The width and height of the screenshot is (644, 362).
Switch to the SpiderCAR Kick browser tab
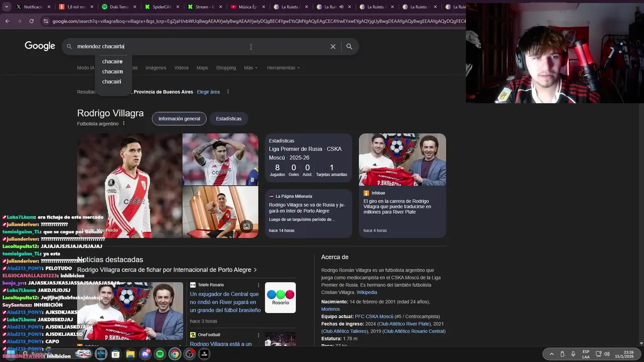click(162, 7)
